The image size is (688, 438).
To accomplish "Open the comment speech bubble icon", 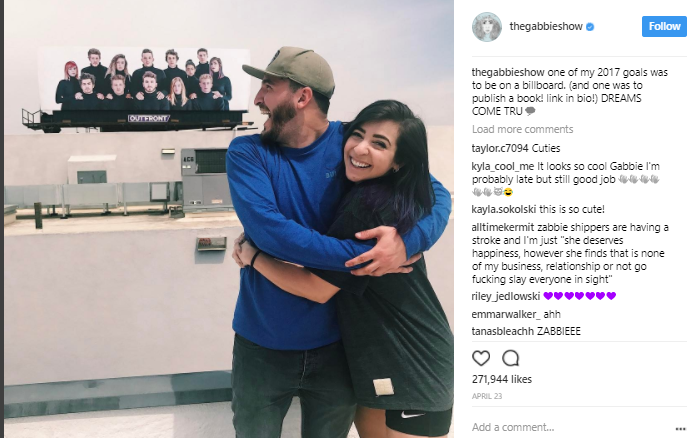I will coord(511,358).
